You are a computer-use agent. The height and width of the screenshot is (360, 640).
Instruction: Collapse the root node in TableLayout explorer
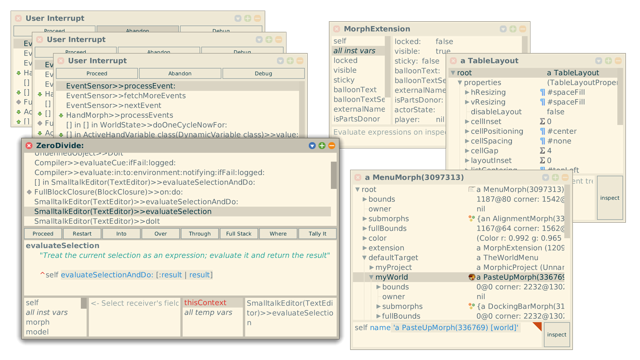click(x=453, y=73)
